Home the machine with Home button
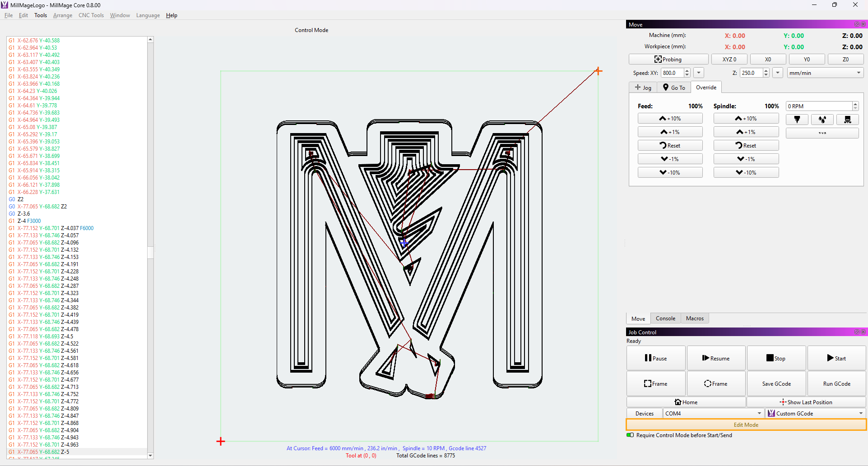 click(x=686, y=402)
